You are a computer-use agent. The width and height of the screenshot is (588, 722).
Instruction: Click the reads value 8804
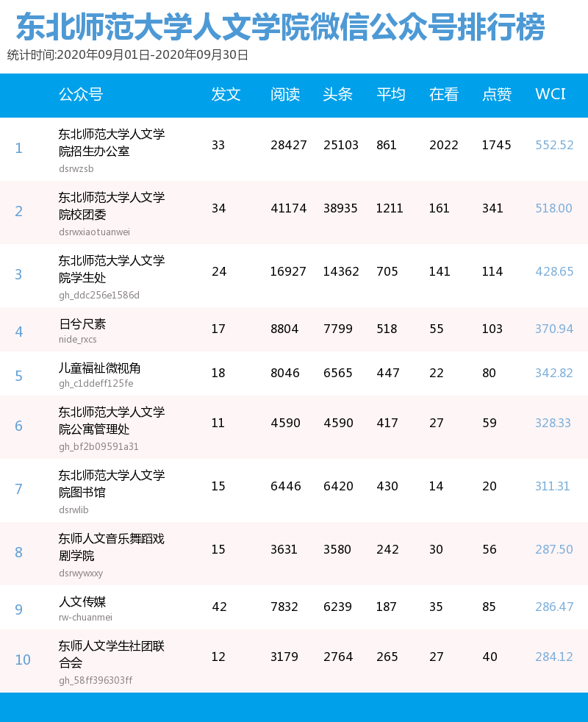(x=284, y=329)
